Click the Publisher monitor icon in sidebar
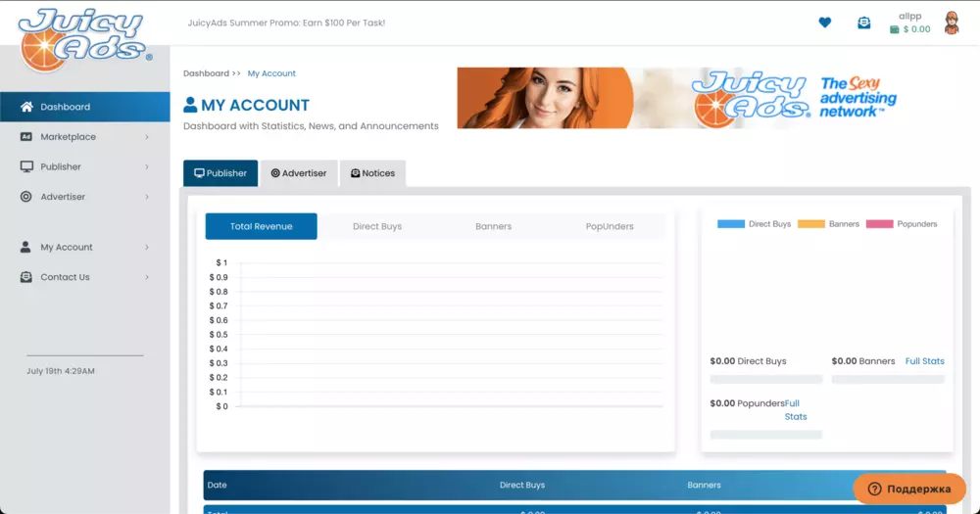The width and height of the screenshot is (980, 514). [26, 166]
